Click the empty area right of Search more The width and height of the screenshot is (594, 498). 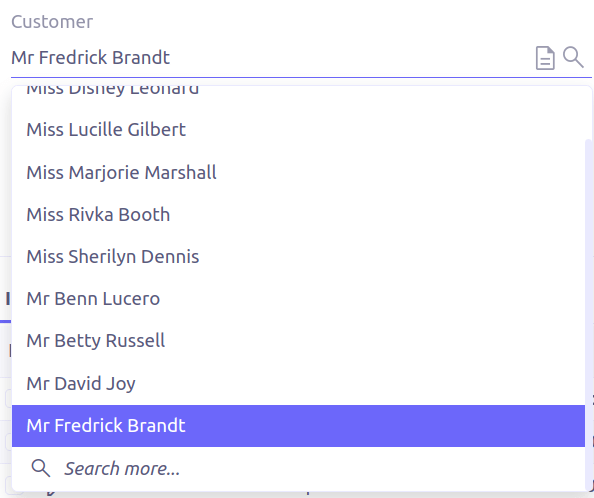point(383,468)
